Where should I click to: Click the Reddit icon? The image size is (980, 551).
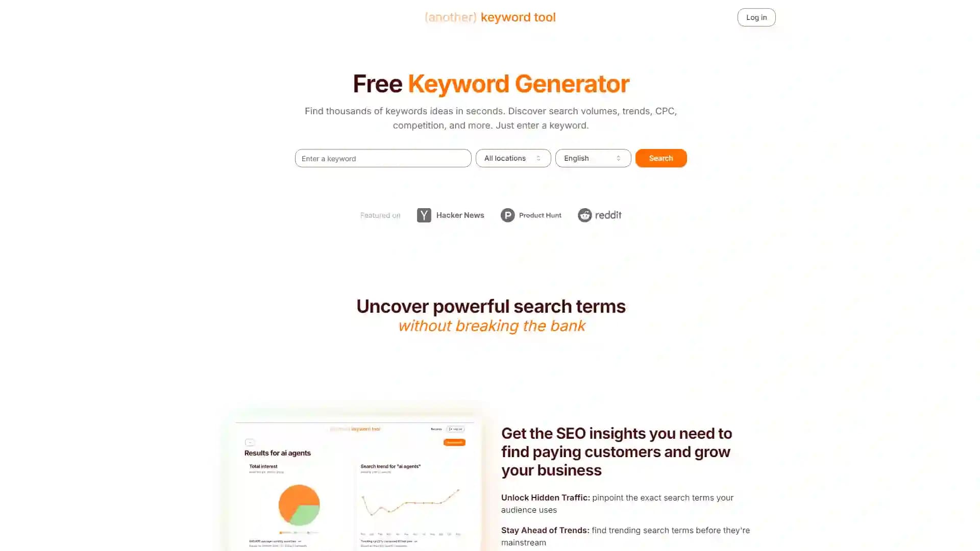point(584,215)
